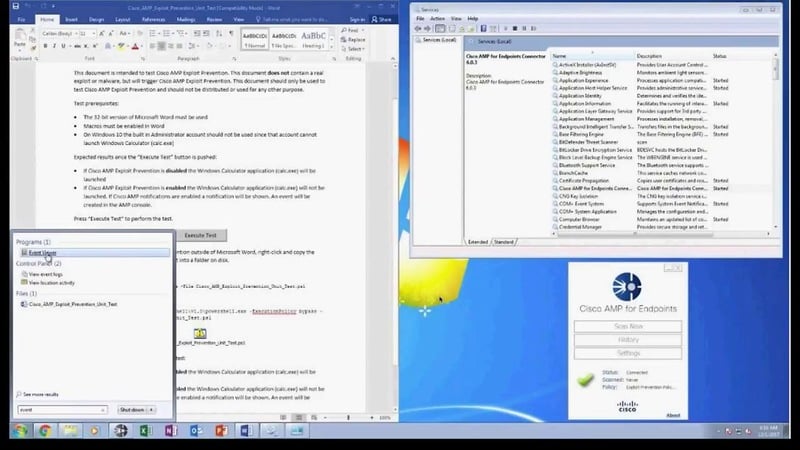The width and height of the screenshot is (800, 450).
Task: Click Scan Now in Cisco AMP window
Action: click(x=628, y=327)
